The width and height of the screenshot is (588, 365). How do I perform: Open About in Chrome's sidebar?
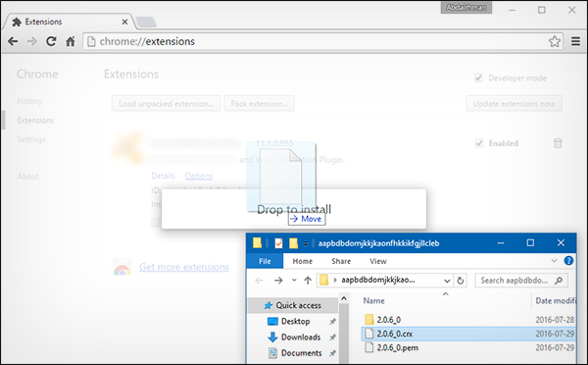pyautogui.click(x=27, y=177)
